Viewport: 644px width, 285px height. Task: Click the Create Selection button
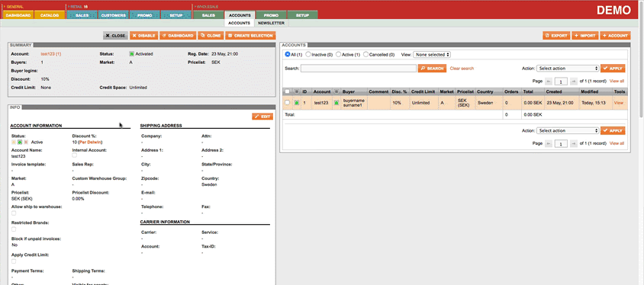click(x=250, y=36)
